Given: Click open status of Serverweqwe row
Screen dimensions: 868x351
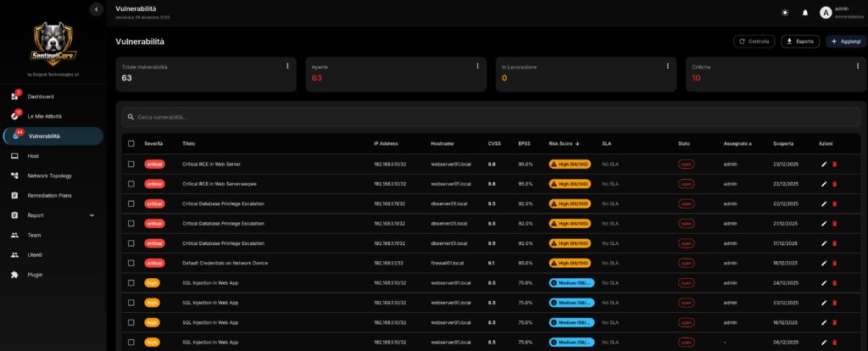Looking at the screenshot, I should pyautogui.click(x=686, y=184).
